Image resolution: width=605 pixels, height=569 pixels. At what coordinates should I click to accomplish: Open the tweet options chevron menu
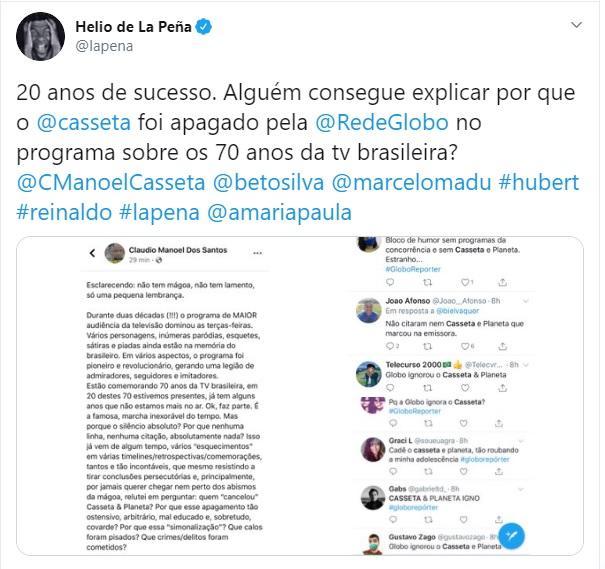[576, 25]
